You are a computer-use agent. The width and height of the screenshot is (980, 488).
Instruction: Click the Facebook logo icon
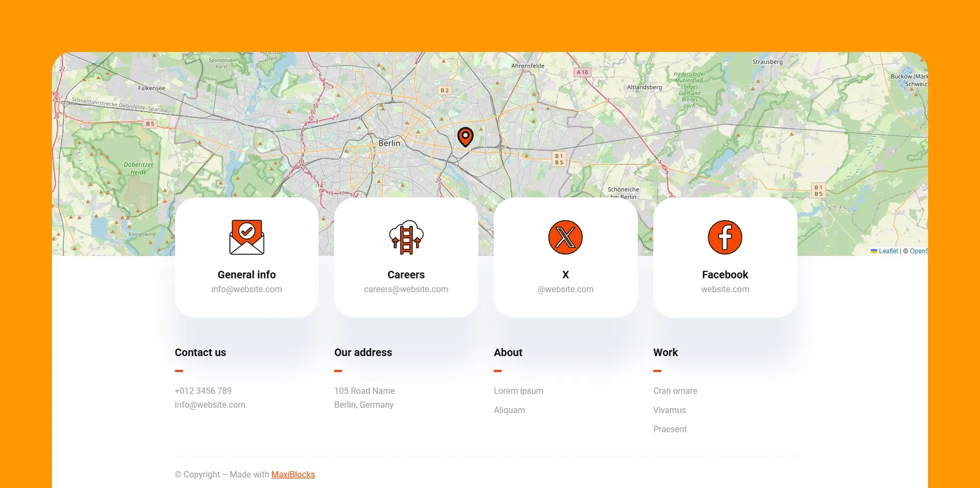[x=725, y=237]
